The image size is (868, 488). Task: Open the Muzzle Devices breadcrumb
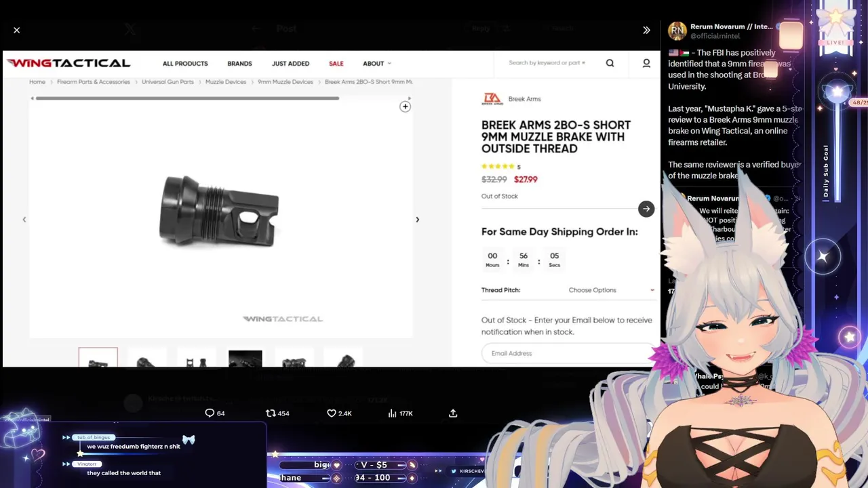pyautogui.click(x=226, y=81)
